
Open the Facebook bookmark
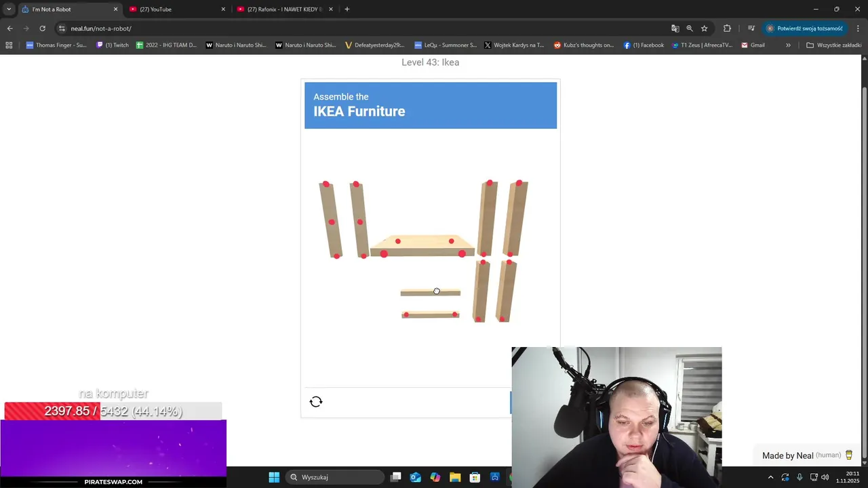pos(644,45)
